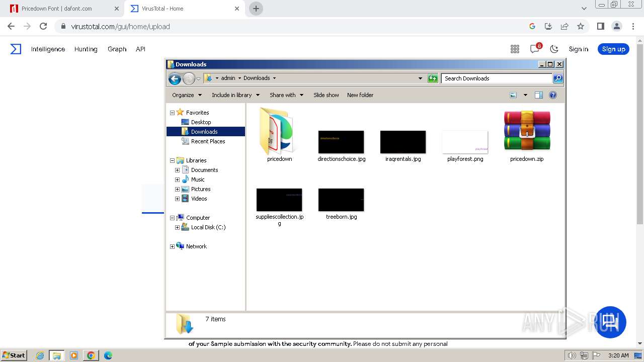Select Network in navigation pane

[196, 246]
